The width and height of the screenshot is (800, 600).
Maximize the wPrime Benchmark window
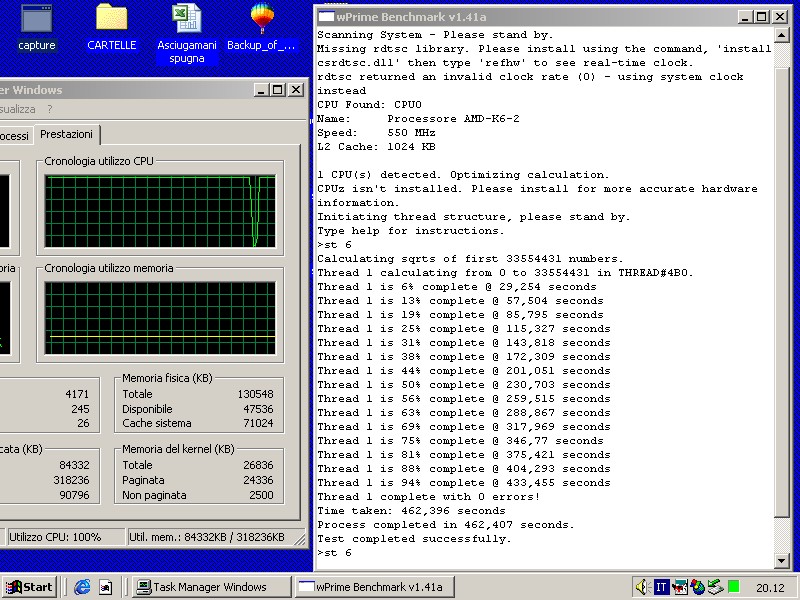click(762, 17)
